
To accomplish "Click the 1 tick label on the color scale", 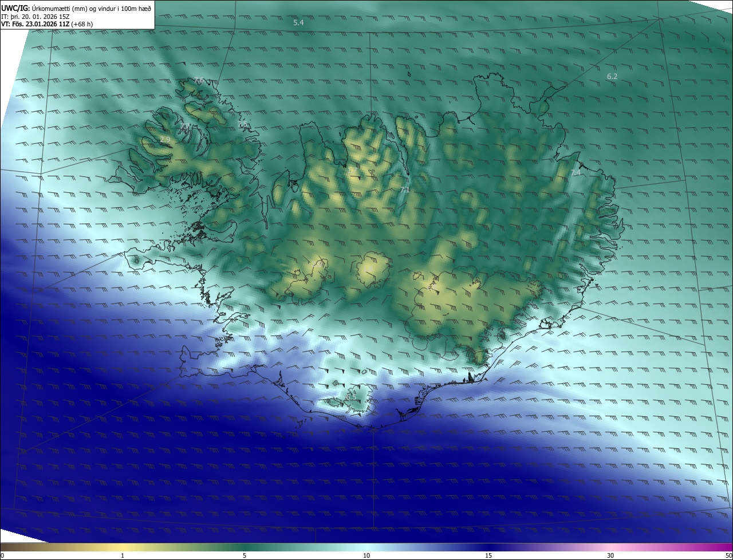I will [x=123, y=555].
